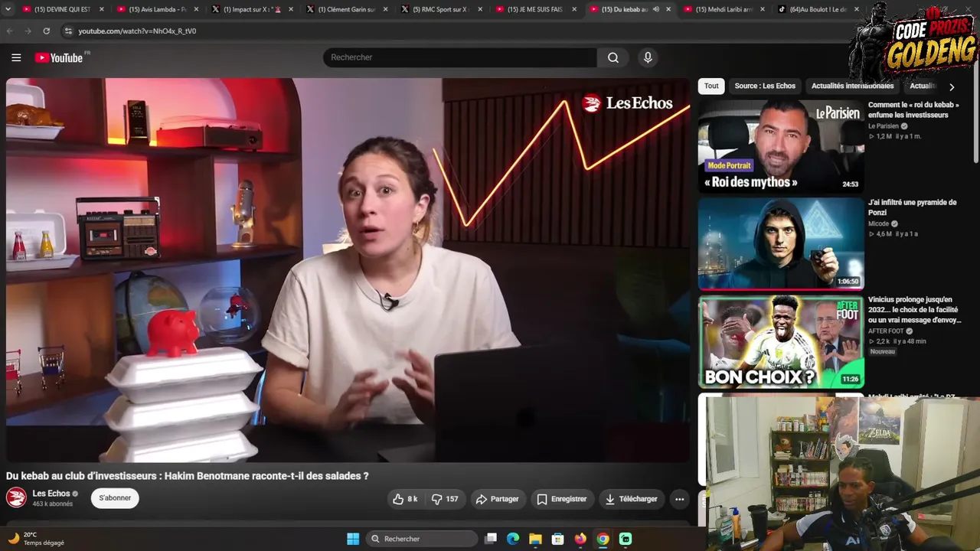Open the weather widget showing 20°C
980x551 pixels.
click(37, 539)
